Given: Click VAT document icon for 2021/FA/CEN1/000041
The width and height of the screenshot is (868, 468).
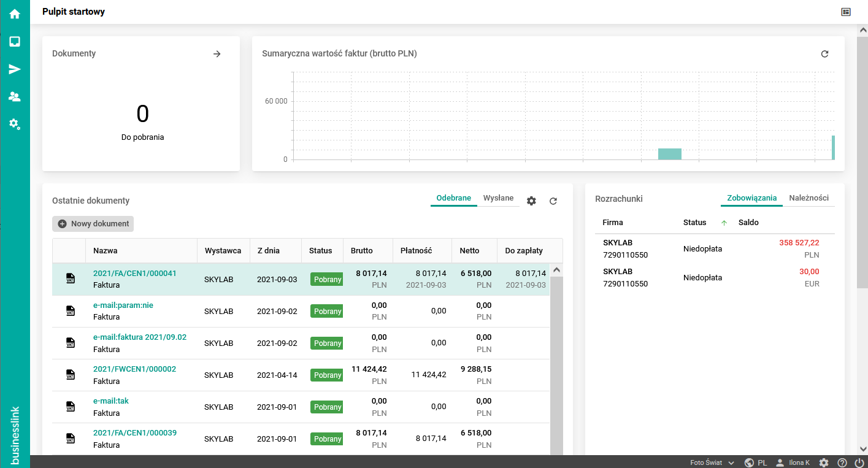Looking at the screenshot, I should tap(70, 278).
